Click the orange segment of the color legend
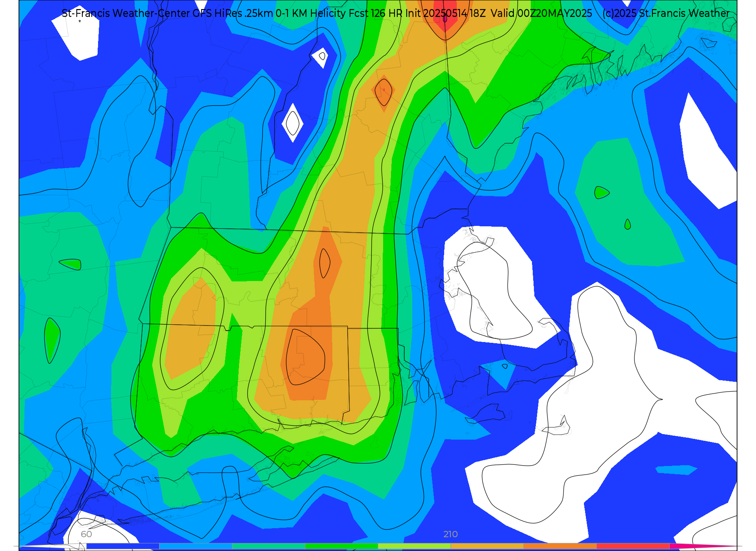The height and width of the screenshot is (551, 756). pos(560,546)
